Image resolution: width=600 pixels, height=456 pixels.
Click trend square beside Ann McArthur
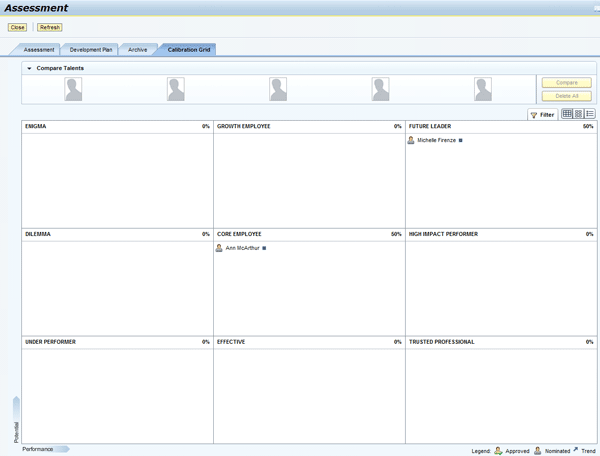[264, 248]
